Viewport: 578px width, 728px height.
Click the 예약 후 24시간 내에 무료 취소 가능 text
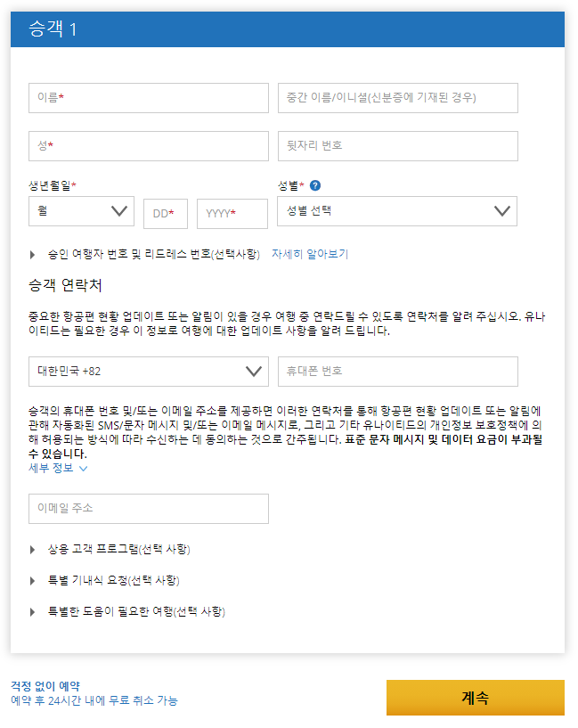coord(94,700)
